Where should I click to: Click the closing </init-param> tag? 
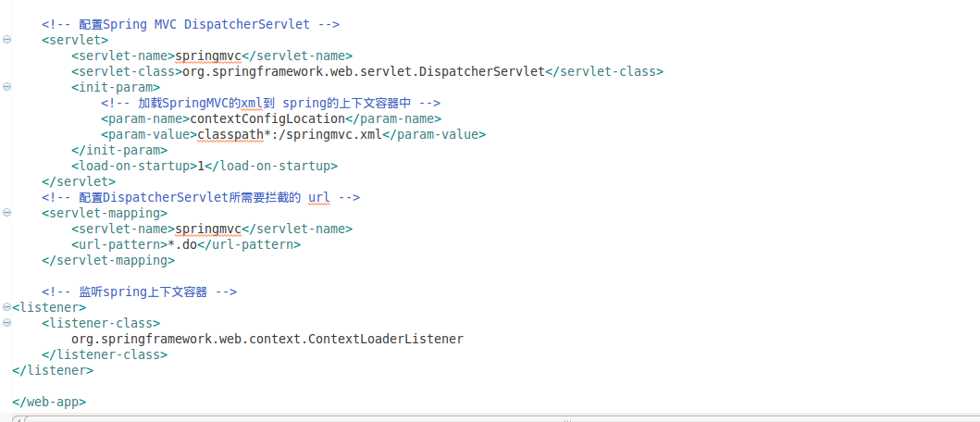point(119,150)
